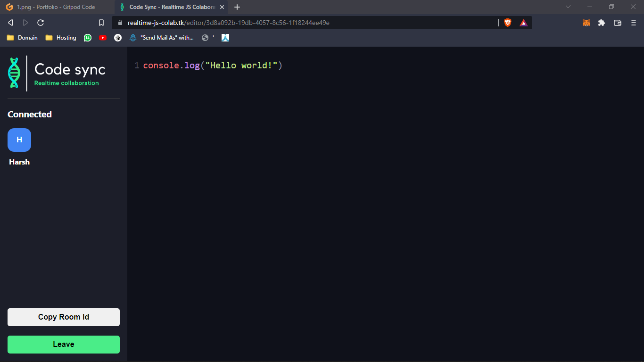Expand the Hosting bookmarks folder
This screenshot has height=362, width=644.
coord(60,38)
